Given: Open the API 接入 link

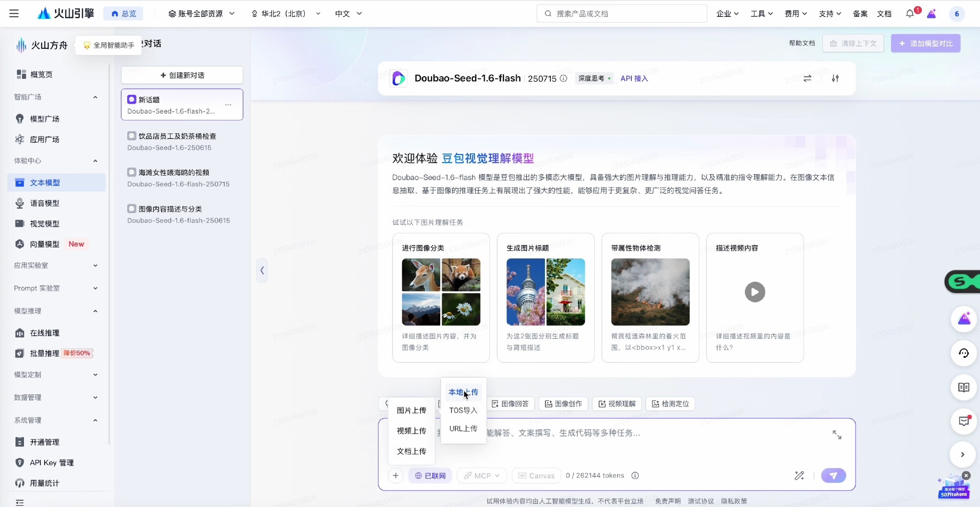Looking at the screenshot, I should [x=634, y=78].
